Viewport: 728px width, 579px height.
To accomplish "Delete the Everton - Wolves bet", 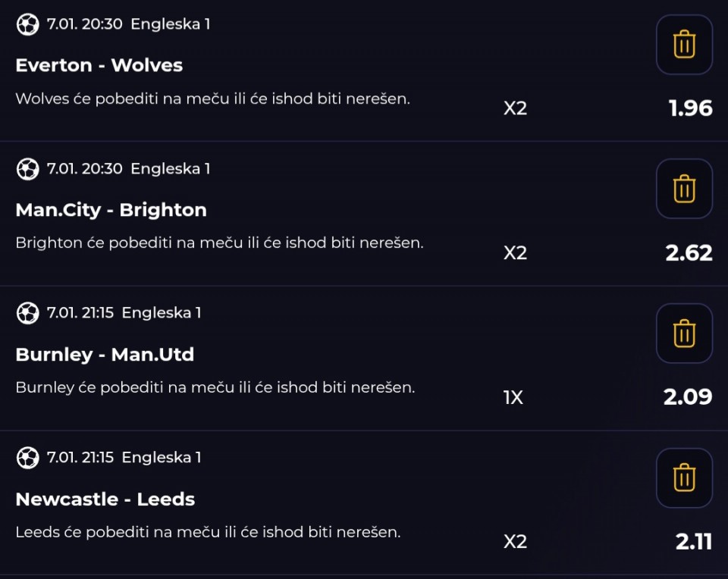I will click(x=684, y=45).
